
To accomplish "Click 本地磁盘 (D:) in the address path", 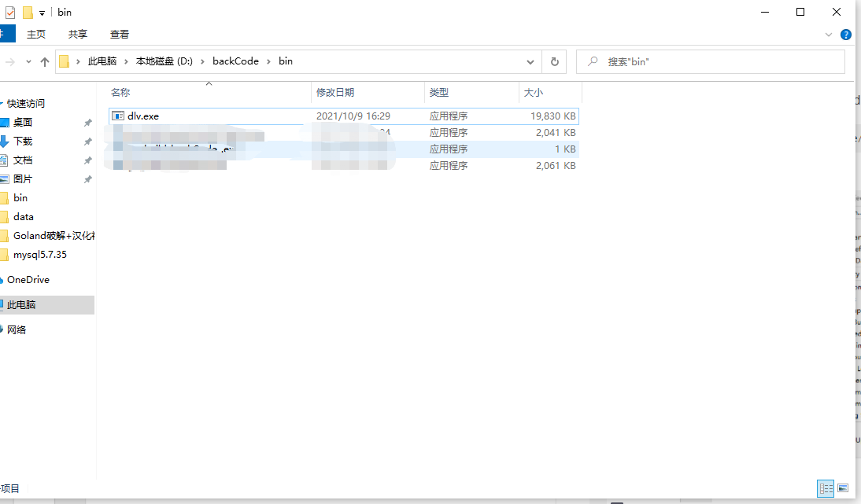I will point(164,61).
